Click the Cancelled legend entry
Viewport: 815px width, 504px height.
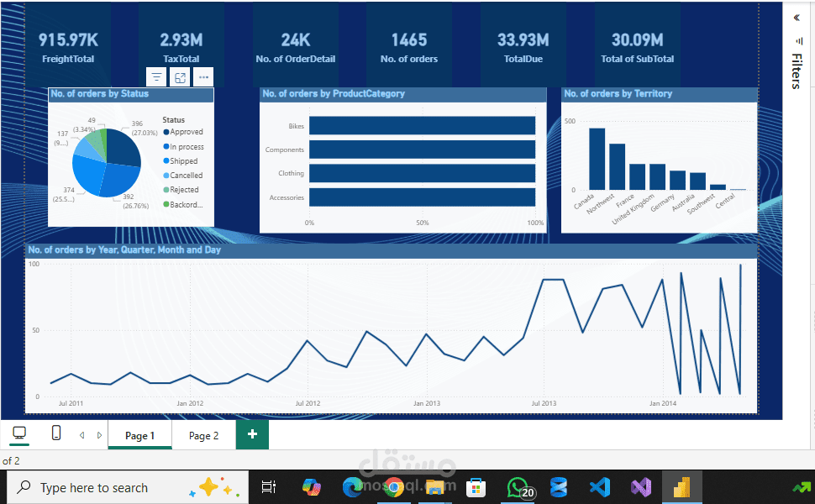(183, 176)
